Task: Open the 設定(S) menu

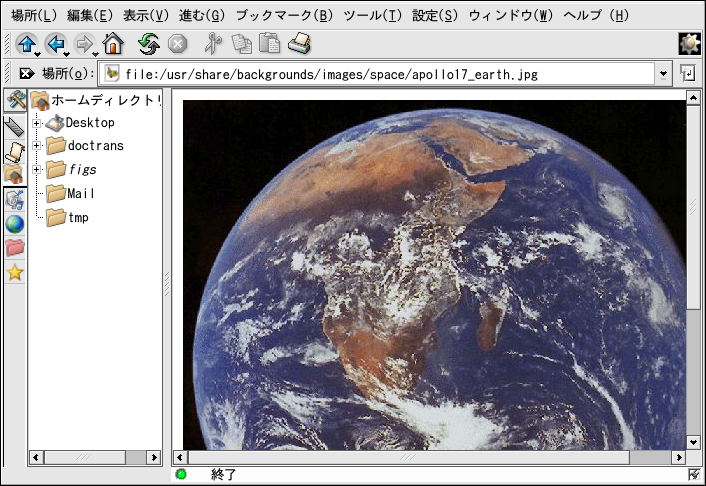Action: 435,15
